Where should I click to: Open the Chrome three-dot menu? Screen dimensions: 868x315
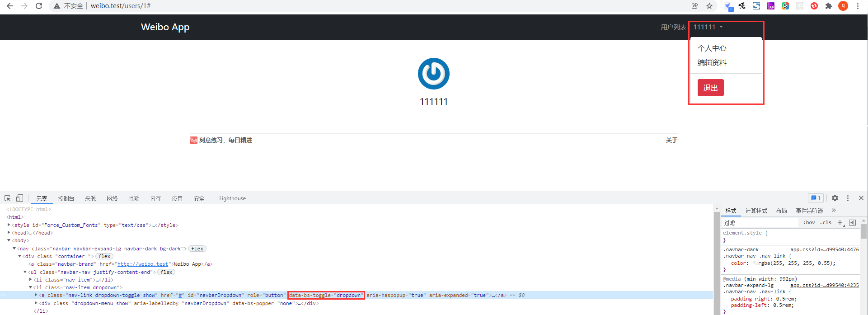point(858,6)
